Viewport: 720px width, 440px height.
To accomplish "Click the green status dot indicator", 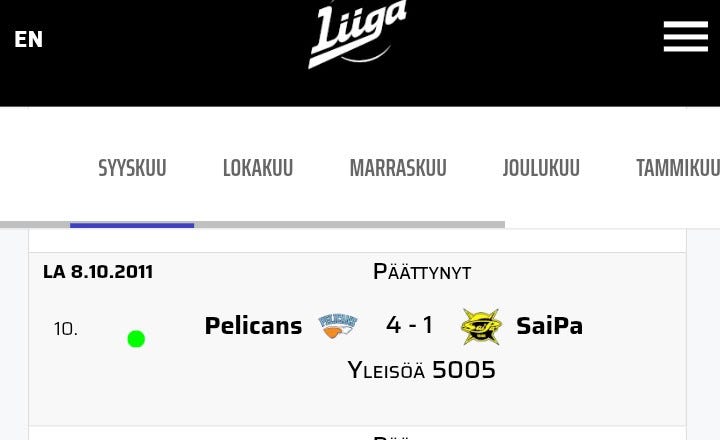I will pyautogui.click(x=136, y=340).
